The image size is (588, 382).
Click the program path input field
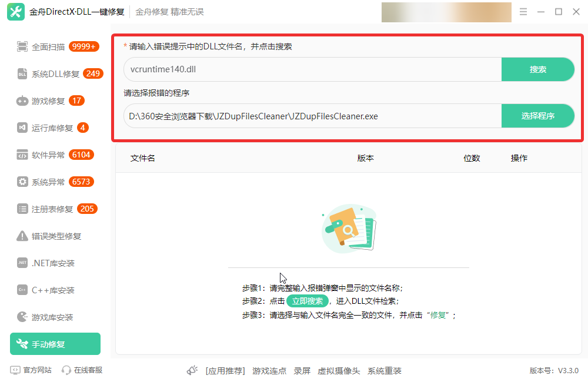point(313,116)
